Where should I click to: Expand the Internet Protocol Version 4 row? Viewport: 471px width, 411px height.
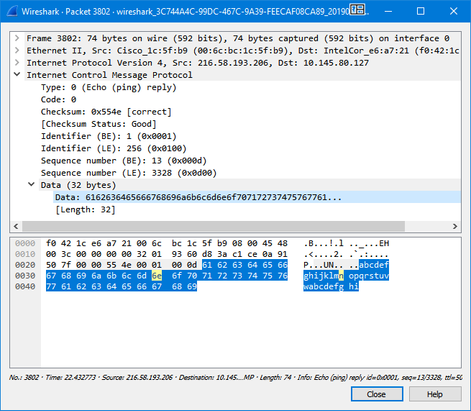click(x=17, y=63)
